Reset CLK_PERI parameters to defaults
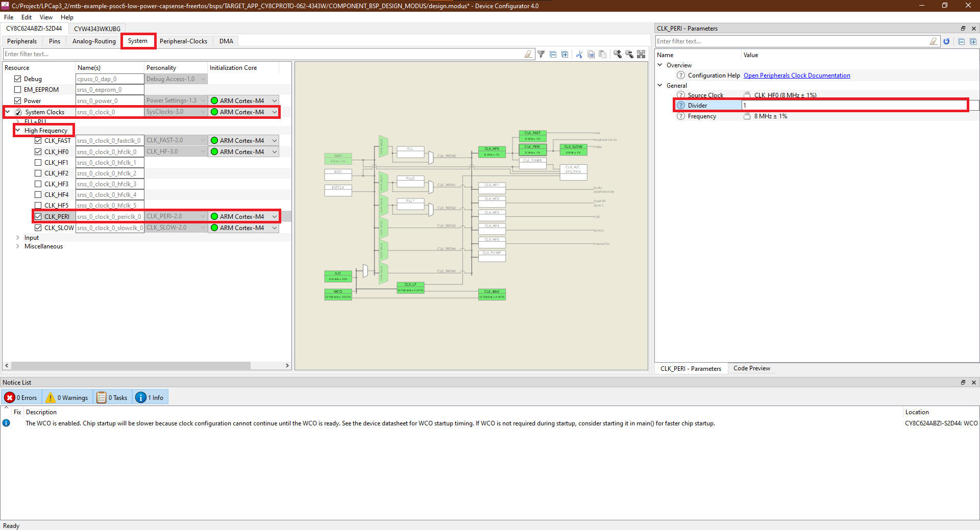980x530 pixels. click(947, 41)
